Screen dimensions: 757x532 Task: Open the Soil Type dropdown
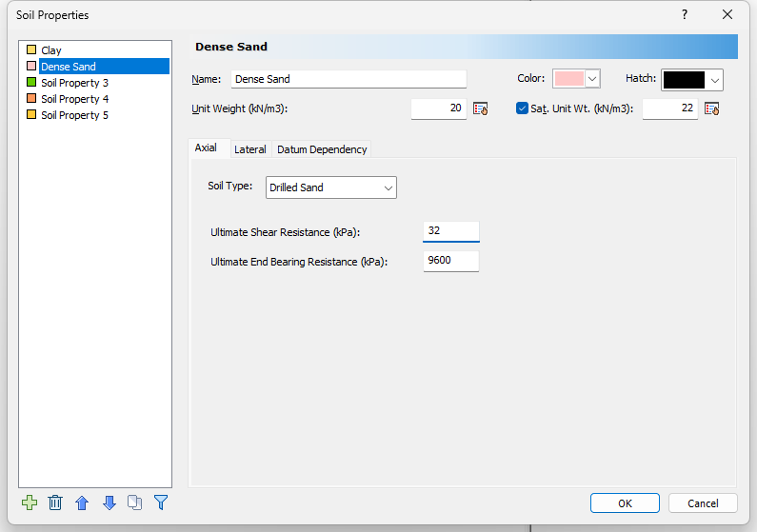[x=330, y=187]
